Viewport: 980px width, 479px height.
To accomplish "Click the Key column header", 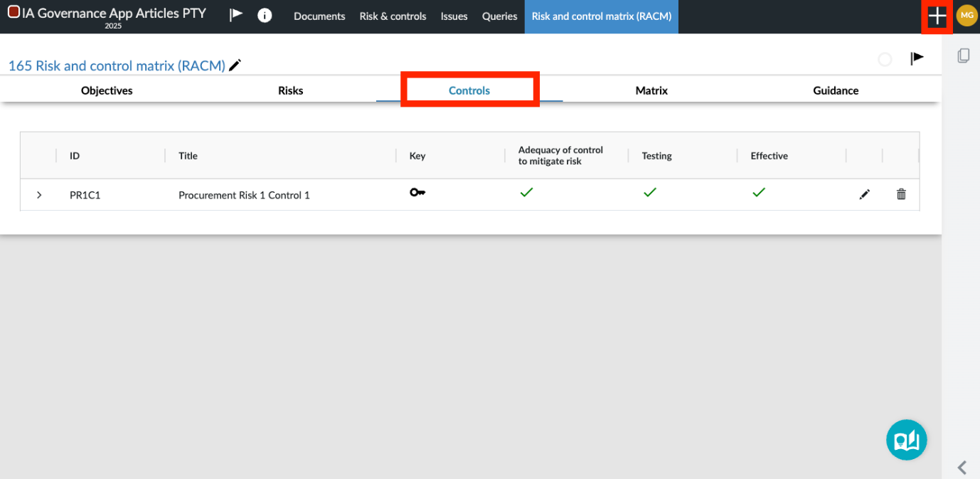I will [417, 156].
